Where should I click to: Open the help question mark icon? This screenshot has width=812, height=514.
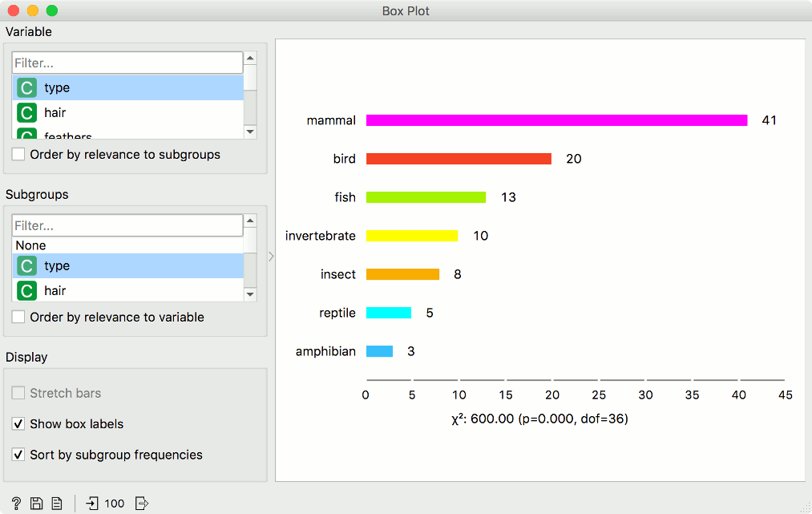coord(16,503)
